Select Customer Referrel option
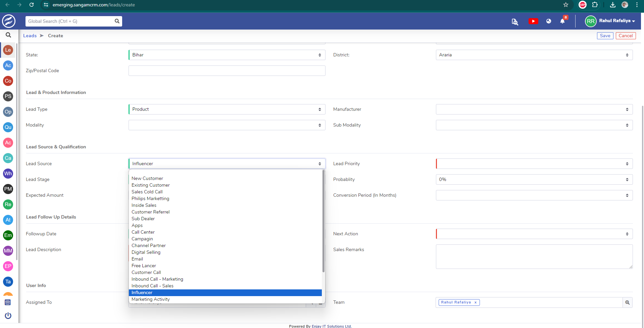The width and height of the screenshot is (644, 328). tap(225, 212)
